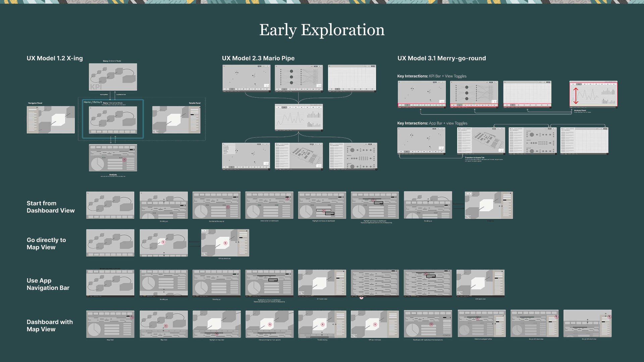Click the Go directly to Map View label
The width and height of the screenshot is (644, 362).
point(46,244)
